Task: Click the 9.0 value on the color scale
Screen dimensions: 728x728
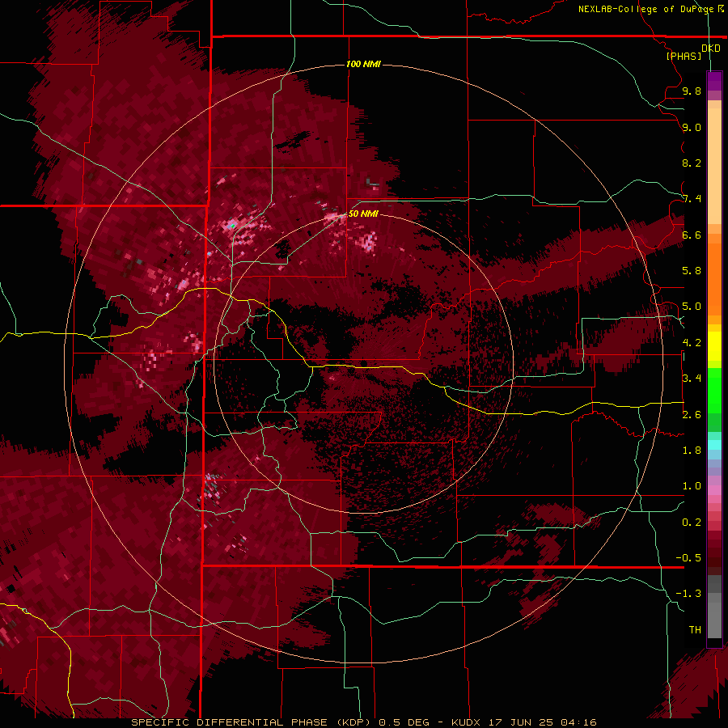Action: (692, 127)
